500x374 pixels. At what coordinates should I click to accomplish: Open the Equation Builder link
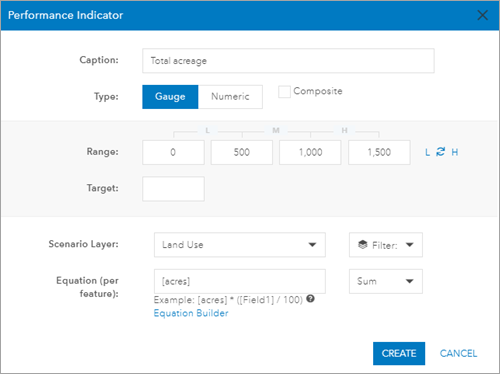click(x=191, y=313)
